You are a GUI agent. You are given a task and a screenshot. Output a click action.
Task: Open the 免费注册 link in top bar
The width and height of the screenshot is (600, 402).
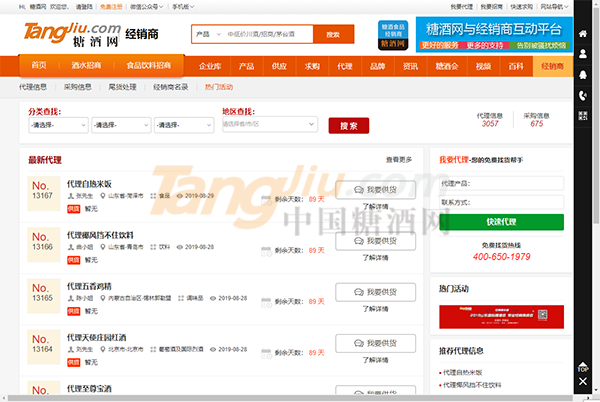pyautogui.click(x=111, y=7)
